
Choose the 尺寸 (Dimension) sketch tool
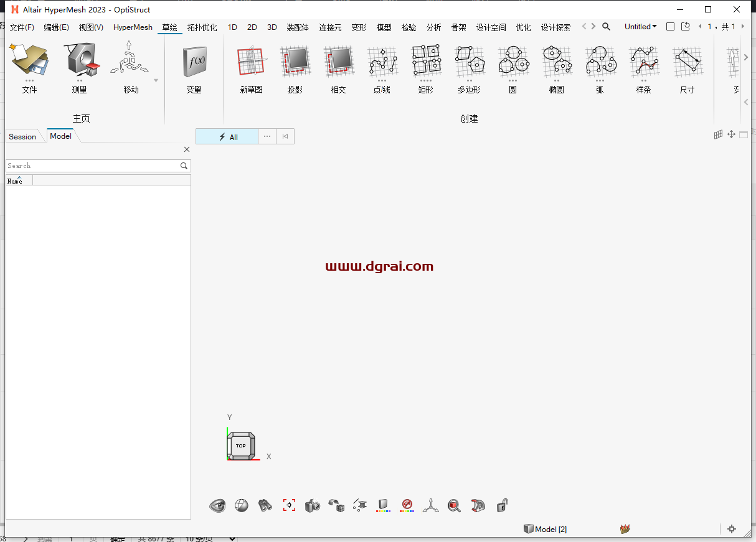[x=687, y=61]
